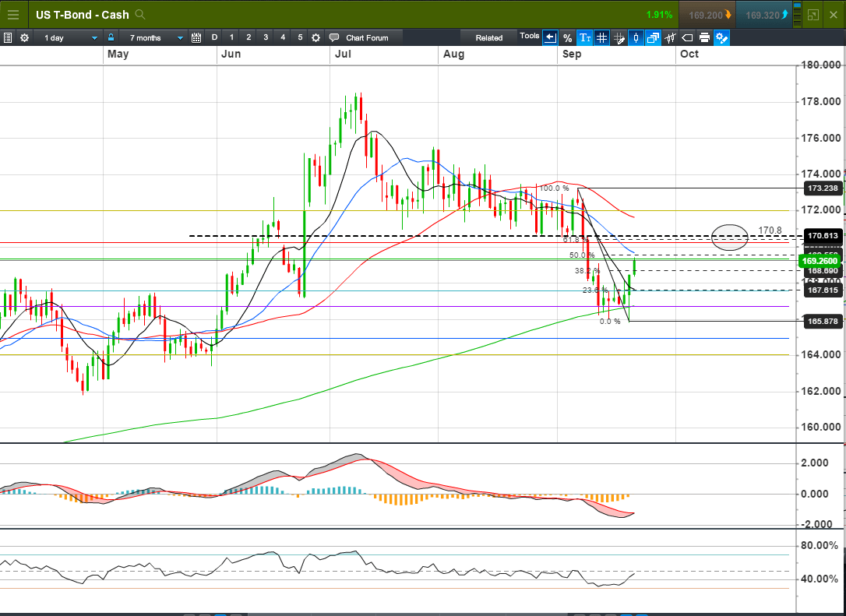Click the 0.0 % Fibonacci label
The width and height of the screenshot is (846, 616).
[x=610, y=322]
